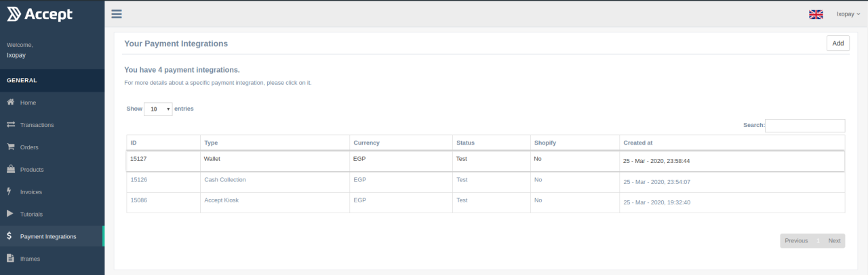
Task: Click the Tutorials play icon
Action: coord(10,214)
